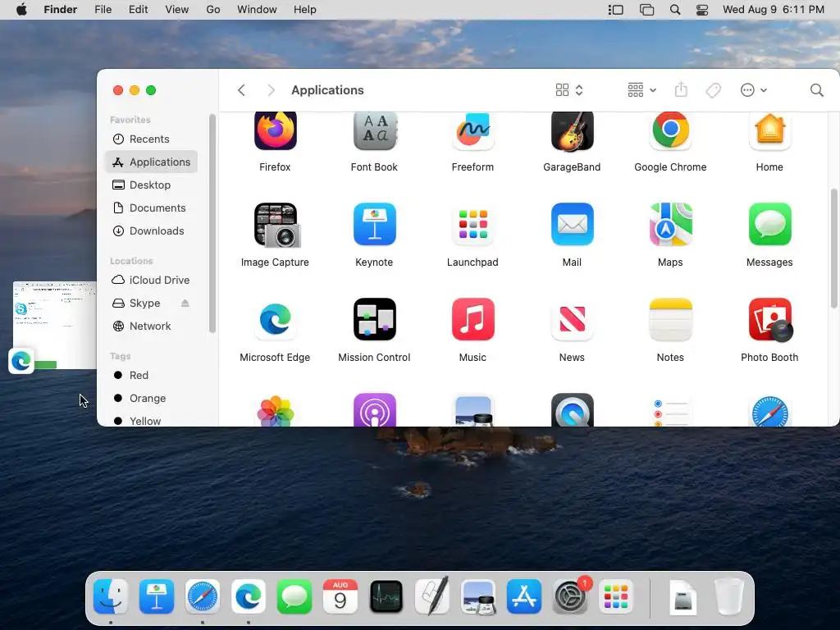Filter by the Yellow tag

click(x=152, y=421)
